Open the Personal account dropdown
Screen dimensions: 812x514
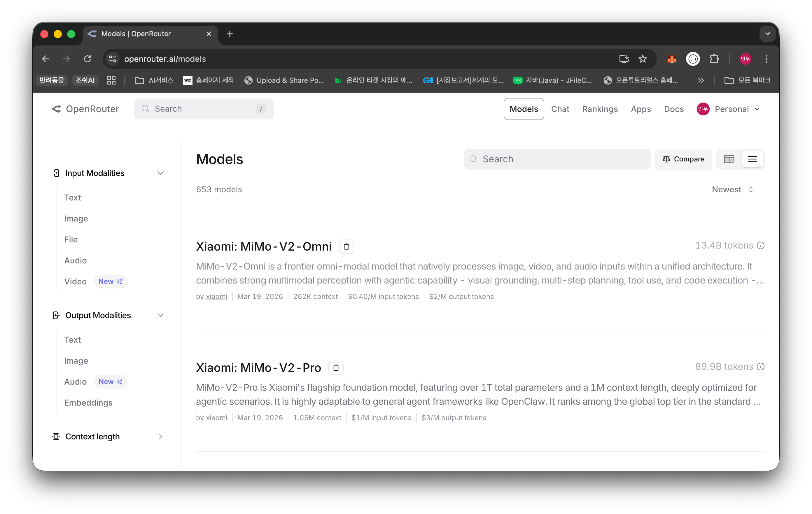(x=729, y=109)
